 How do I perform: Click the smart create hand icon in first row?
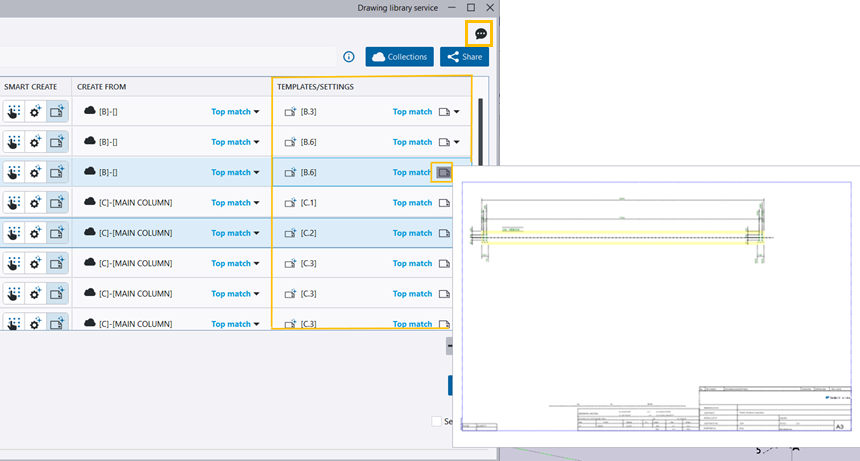[x=14, y=112]
